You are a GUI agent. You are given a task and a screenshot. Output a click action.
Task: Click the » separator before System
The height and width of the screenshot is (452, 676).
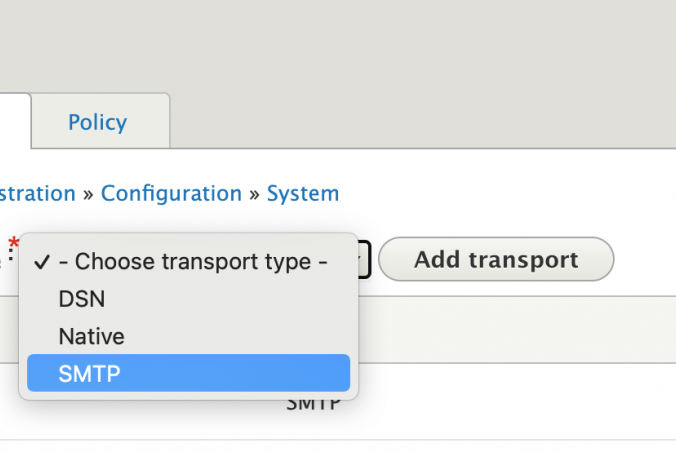point(254,193)
